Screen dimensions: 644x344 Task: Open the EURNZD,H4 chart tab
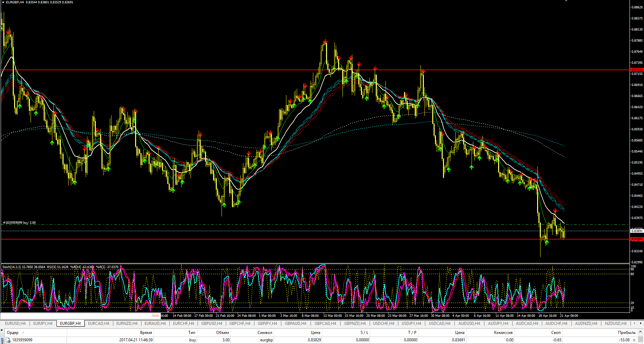click(x=127, y=324)
